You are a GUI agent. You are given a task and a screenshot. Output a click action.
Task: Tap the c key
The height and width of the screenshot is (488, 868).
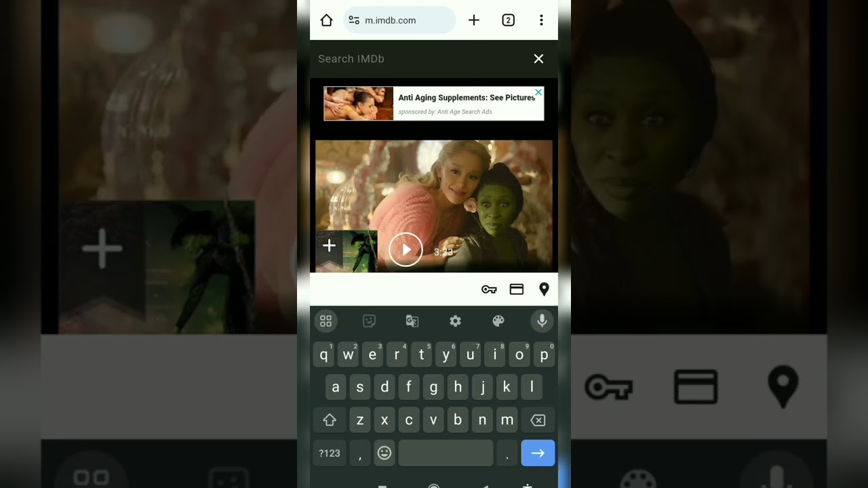409,420
